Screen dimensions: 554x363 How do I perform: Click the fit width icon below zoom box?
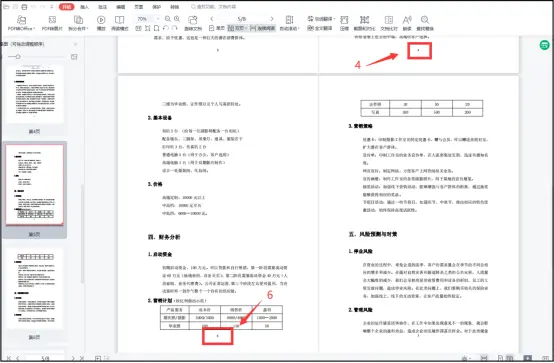[148, 28]
